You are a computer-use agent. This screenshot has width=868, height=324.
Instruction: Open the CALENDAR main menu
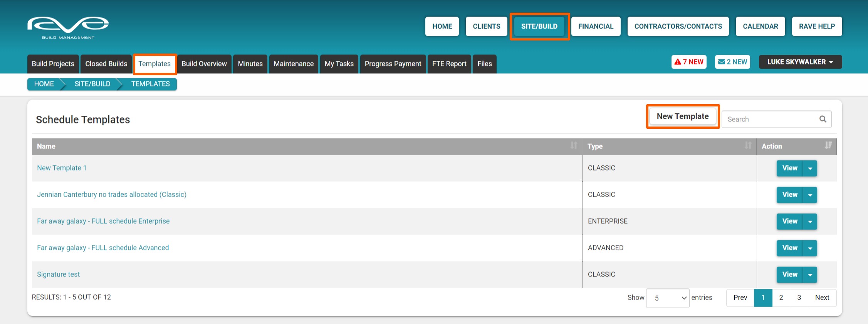pyautogui.click(x=760, y=26)
